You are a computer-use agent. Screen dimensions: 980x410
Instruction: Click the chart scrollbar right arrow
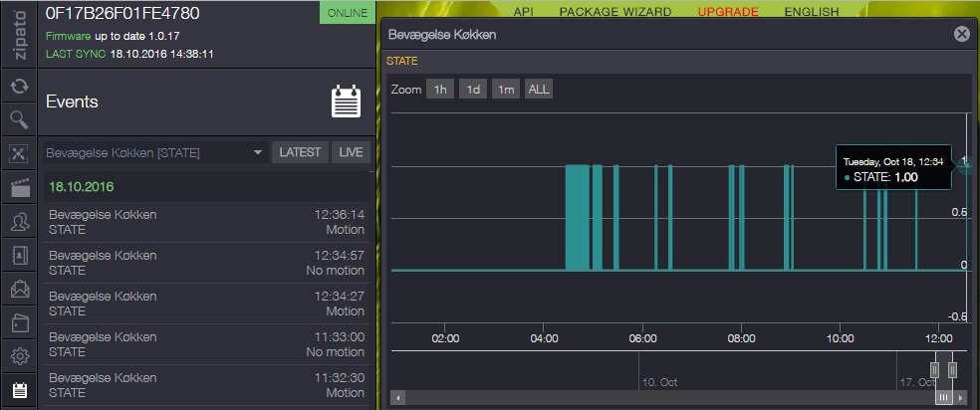(960, 397)
